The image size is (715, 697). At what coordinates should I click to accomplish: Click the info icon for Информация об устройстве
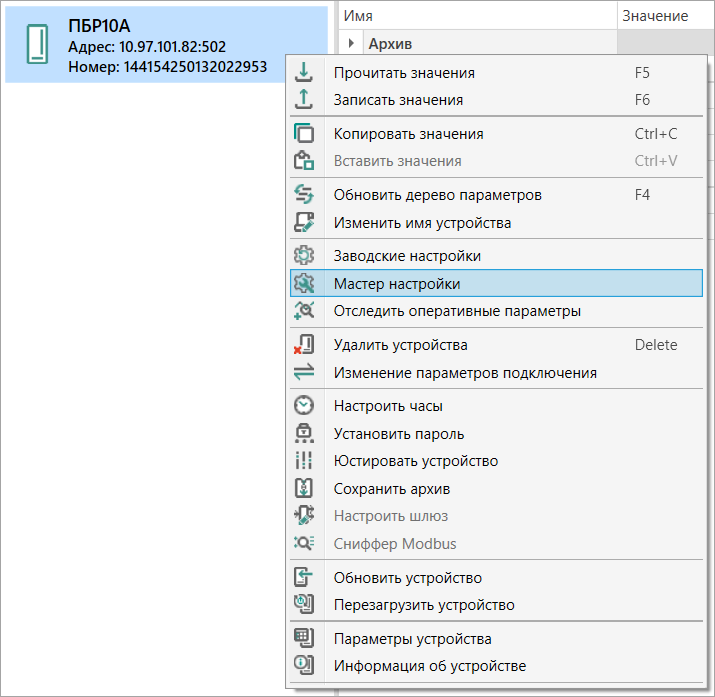pyautogui.click(x=304, y=666)
